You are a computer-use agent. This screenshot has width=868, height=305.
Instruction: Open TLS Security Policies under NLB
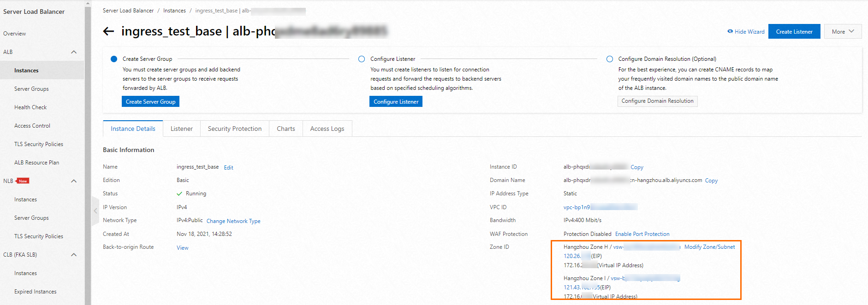click(x=39, y=236)
